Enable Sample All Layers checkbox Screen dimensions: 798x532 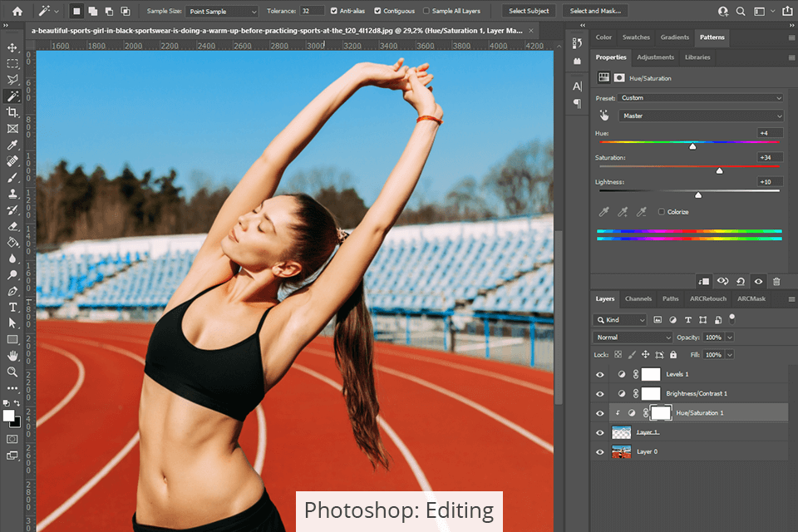coord(426,12)
